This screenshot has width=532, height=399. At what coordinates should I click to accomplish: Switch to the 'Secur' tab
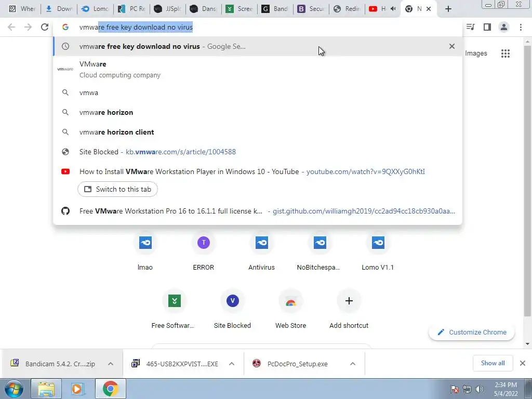click(x=312, y=9)
